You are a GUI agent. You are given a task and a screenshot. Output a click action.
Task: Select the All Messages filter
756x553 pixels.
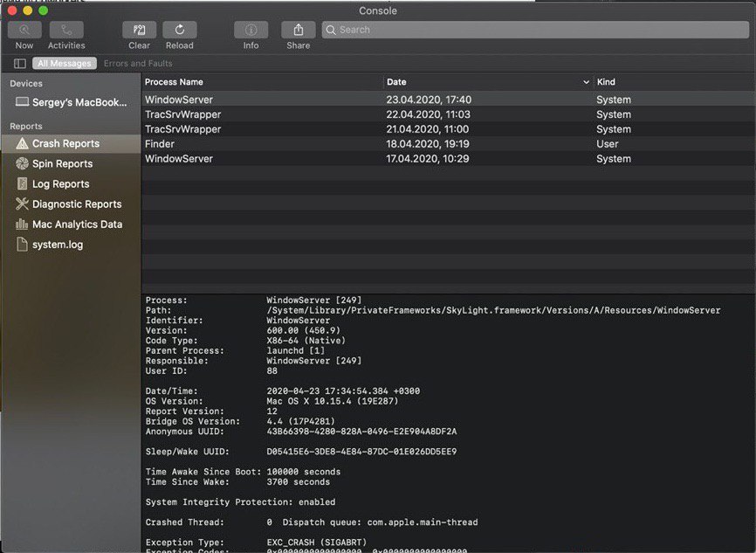tap(64, 63)
